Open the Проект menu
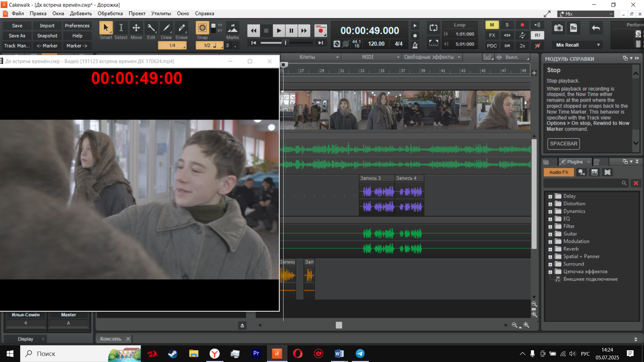 coord(137,13)
